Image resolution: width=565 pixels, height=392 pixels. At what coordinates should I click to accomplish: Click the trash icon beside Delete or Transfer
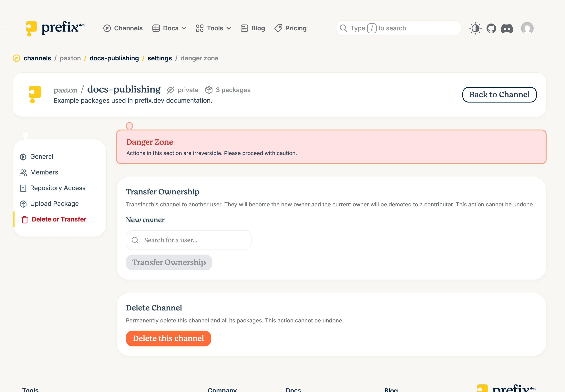pos(25,220)
